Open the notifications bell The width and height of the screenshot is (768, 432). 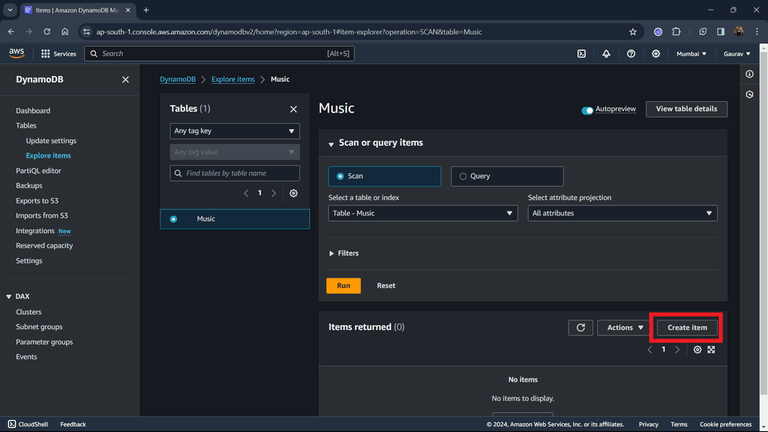606,54
